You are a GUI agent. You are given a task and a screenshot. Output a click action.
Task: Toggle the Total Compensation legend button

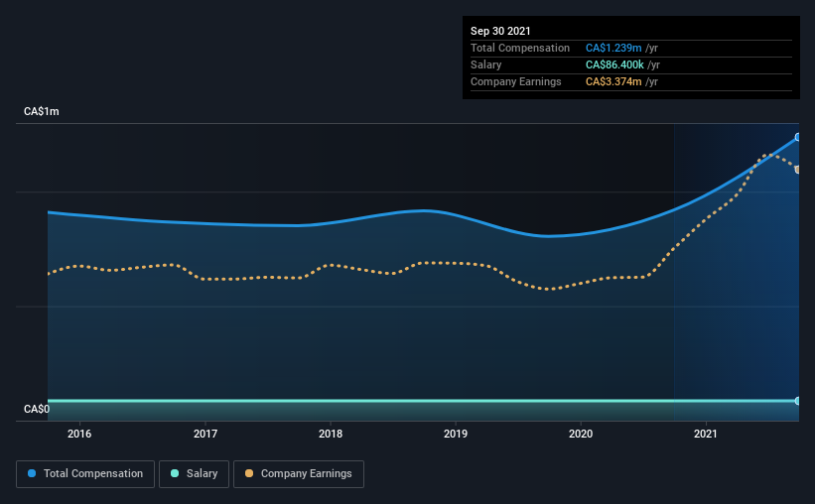coord(85,474)
